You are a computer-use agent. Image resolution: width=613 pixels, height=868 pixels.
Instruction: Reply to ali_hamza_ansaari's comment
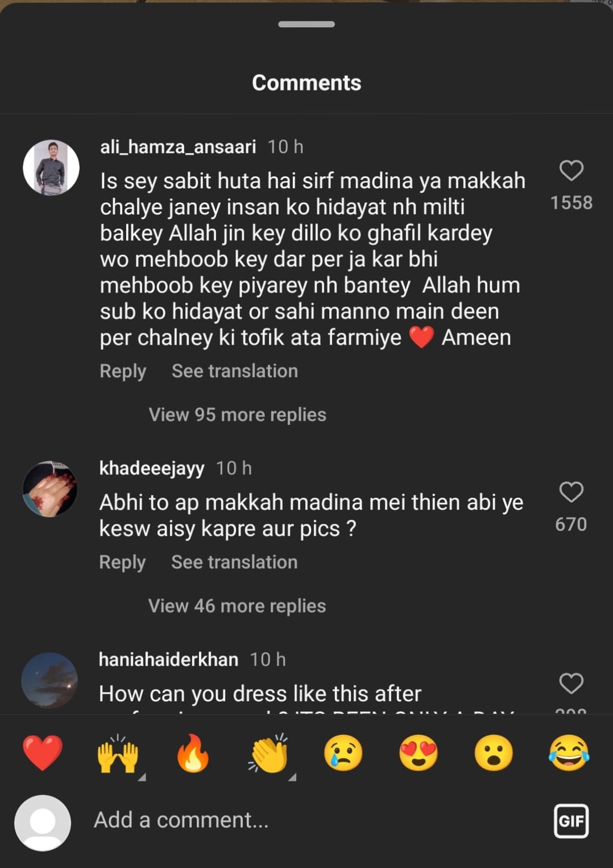pos(123,371)
